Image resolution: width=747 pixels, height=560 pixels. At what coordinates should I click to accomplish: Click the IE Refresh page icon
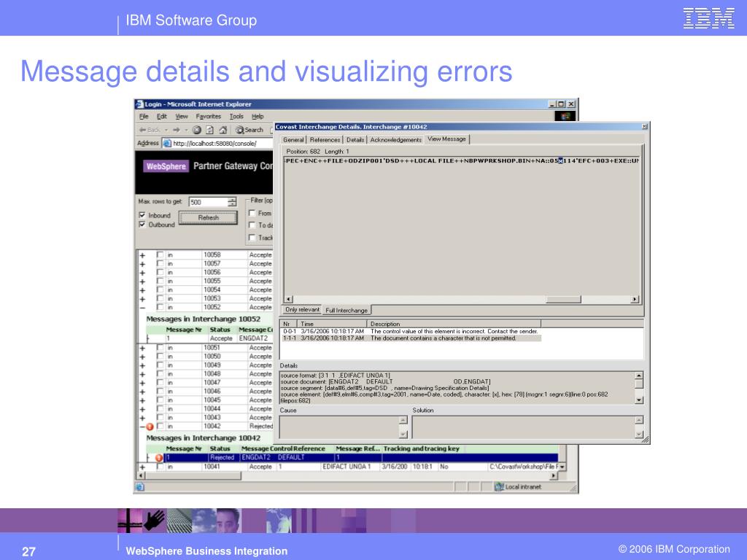210,130
